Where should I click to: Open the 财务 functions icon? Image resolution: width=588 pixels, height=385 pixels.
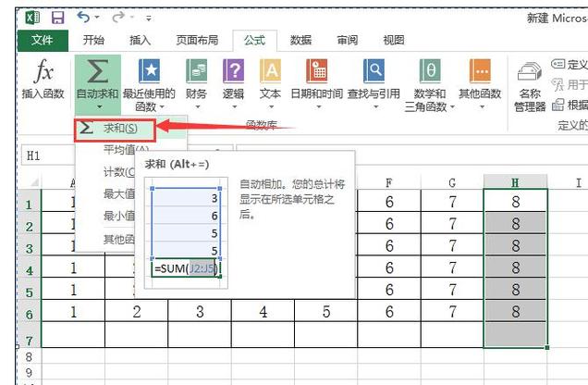197,70
